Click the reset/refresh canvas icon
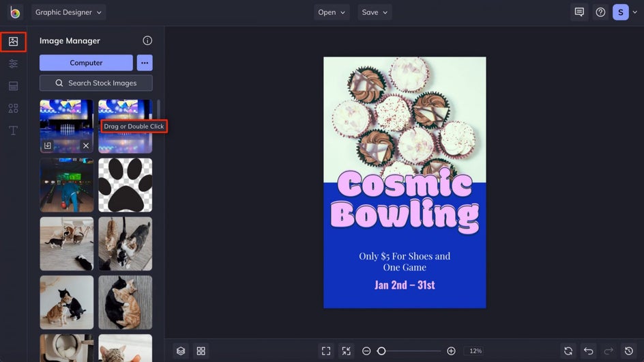Image resolution: width=644 pixels, height=362 pixels. (x=568, y=351)
